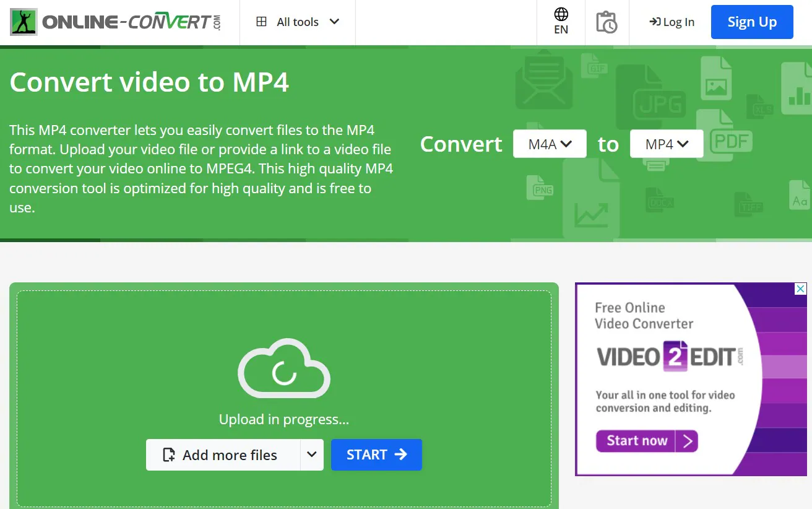Click the 'Convert video to MP4' heading
The width and height of the screenshot is (812, 509).
[x=149, y=82]
